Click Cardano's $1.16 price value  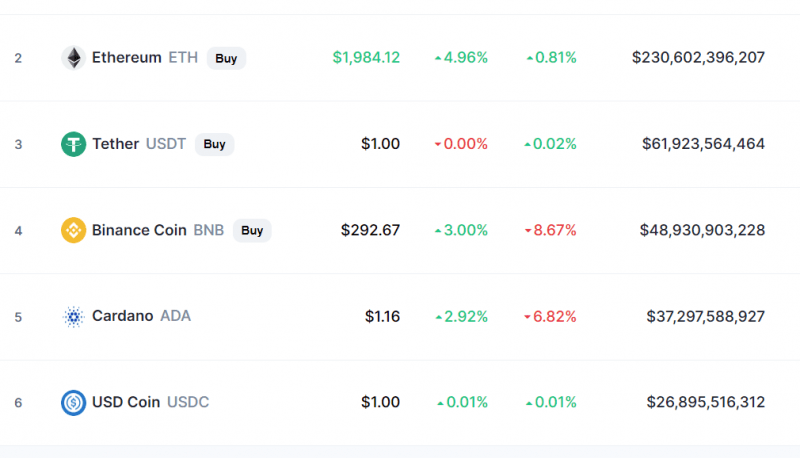click(382, 317)
